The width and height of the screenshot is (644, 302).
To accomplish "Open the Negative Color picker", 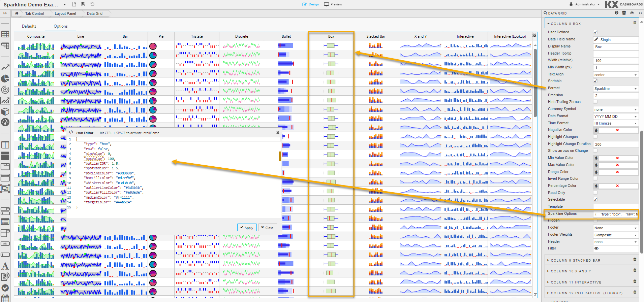I will (596, 130).
